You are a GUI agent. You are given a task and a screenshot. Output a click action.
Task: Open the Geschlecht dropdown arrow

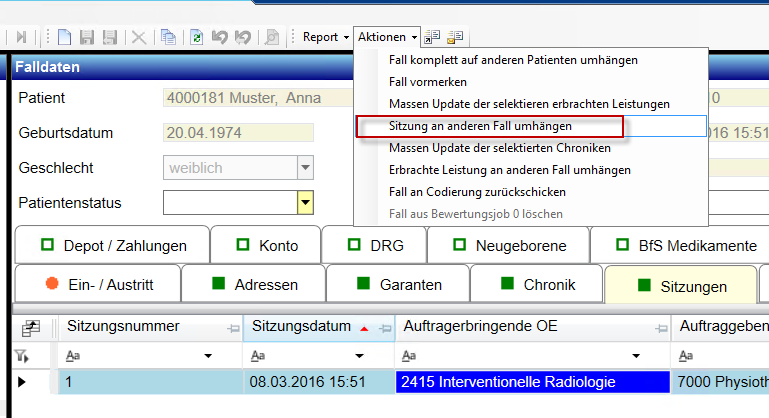305,168
